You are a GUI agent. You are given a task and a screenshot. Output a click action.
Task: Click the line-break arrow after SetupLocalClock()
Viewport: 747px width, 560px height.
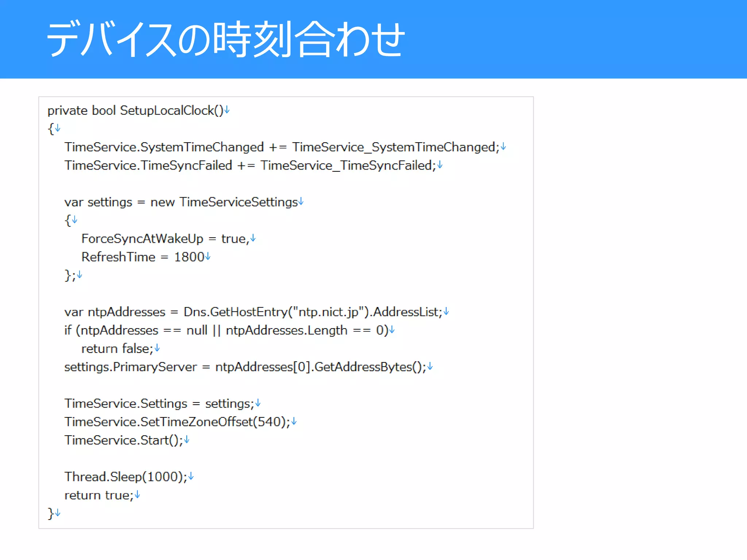tap(227, 110)
